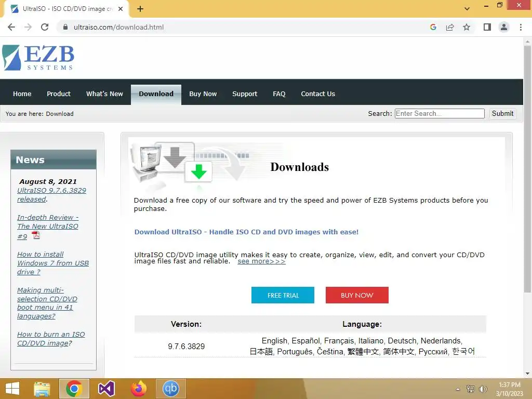Open volume control tray icon
The height and width of the screenshot is (399, 532).
[483, 389]
